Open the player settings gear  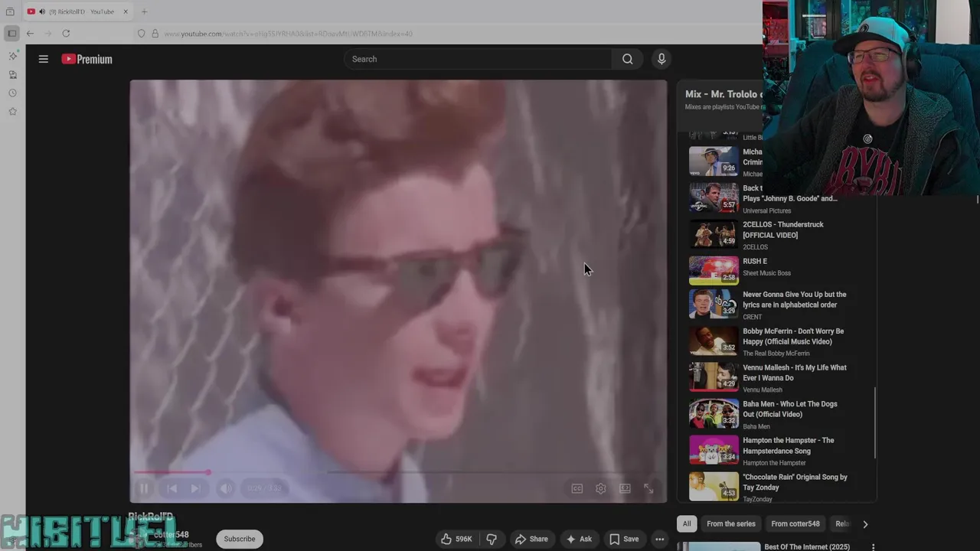[x=601, y=488]
